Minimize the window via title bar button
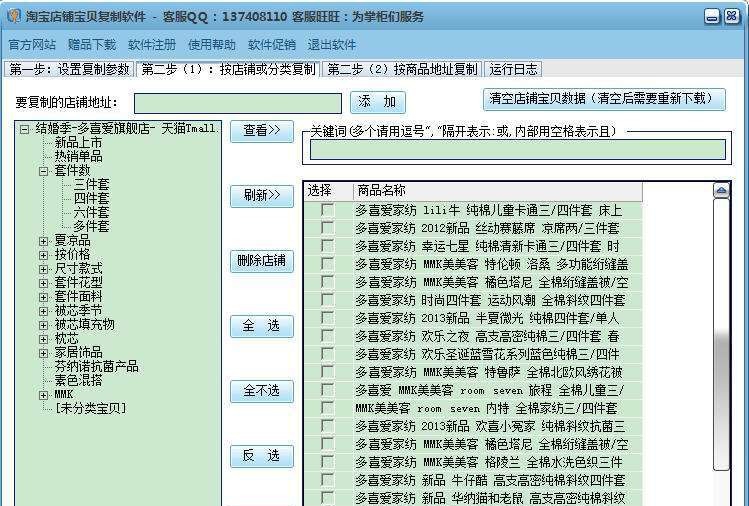The image size is (749, 506). (712, 17)
